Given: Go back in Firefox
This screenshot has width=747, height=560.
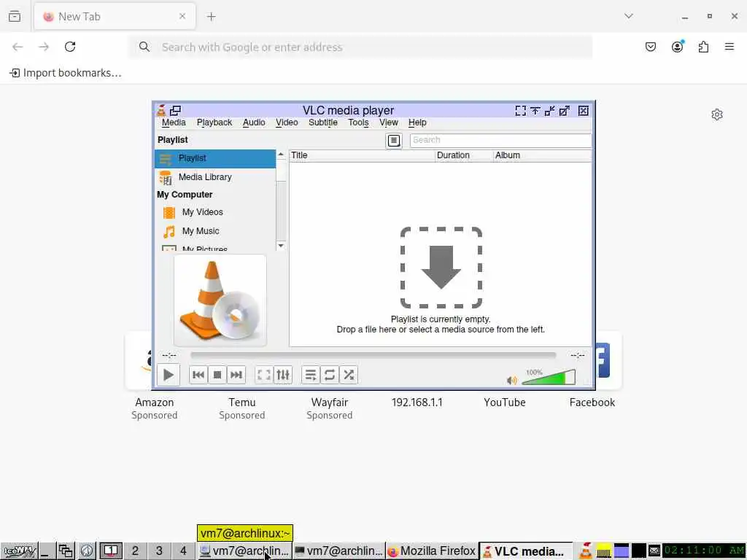Looking at the screenshot, I should point(18,47).
